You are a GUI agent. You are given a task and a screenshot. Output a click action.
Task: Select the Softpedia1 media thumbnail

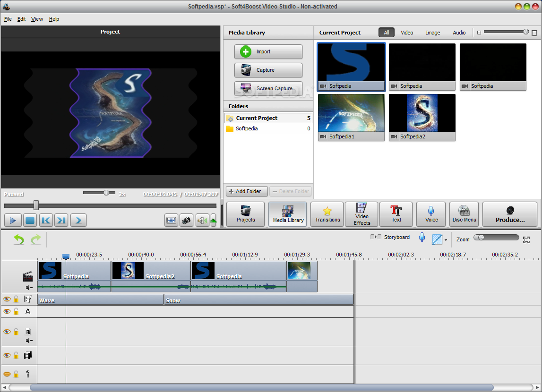tap(351, 118)
